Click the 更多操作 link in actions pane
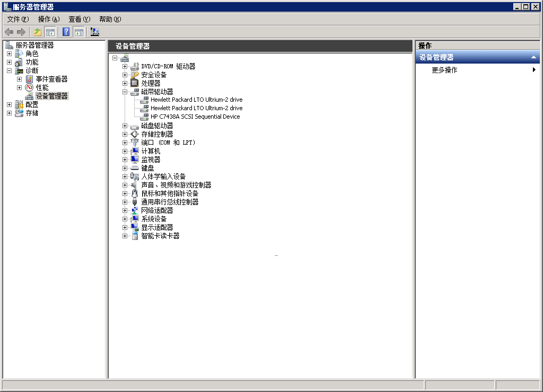Image resolution: width=543 pixels, height=392 pixels. 444,70
